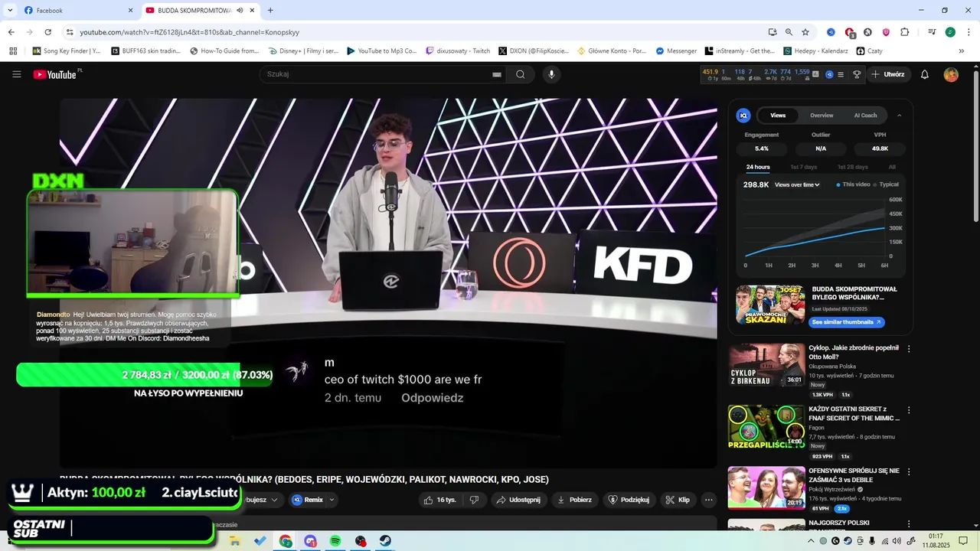Image resolution: width=980 pixels, height=551 pixels.
Task: Open OFENSYWNE SPRÓBUJ SIĘ NIE ZAŚMIAĆ thumbnail
Action: pos(766,487)
